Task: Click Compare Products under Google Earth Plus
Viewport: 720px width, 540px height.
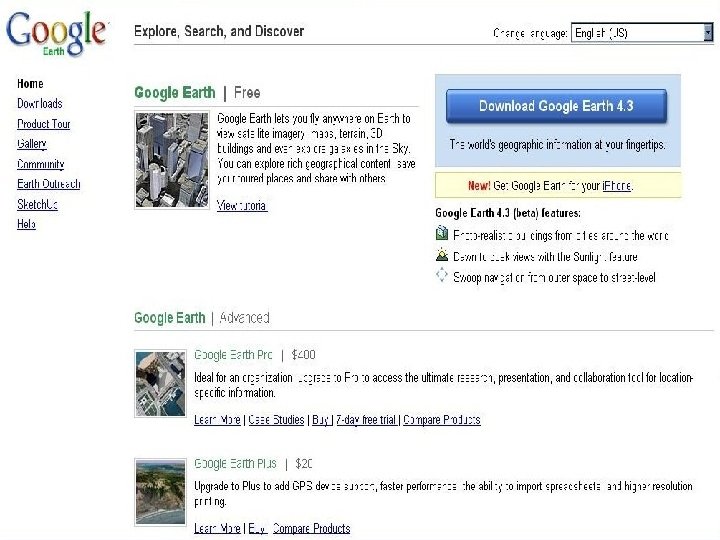Action: (x=311, y=528)
